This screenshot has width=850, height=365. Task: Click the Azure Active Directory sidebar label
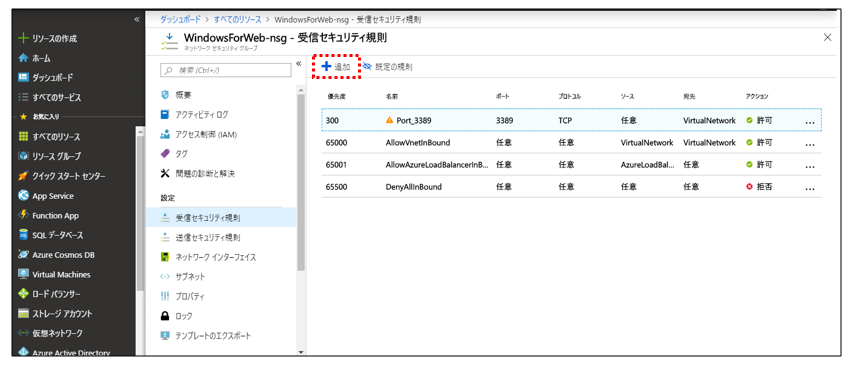pyautogui.click(x=71, y=353)
